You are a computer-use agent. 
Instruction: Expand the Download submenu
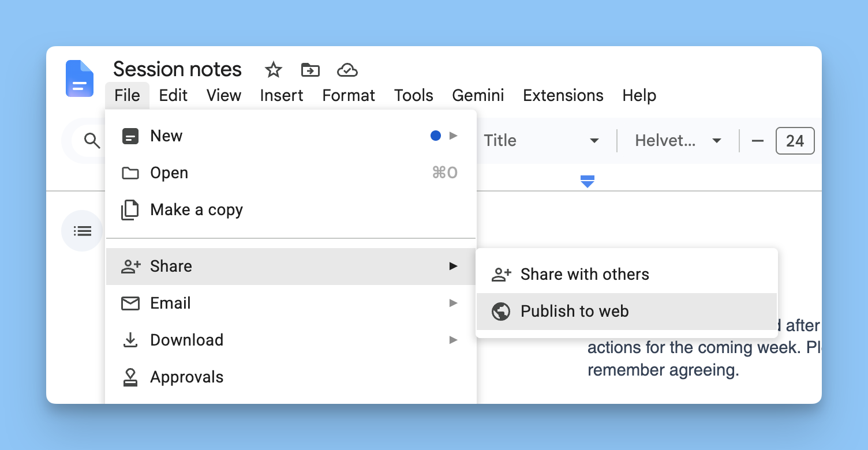point(291,340)
